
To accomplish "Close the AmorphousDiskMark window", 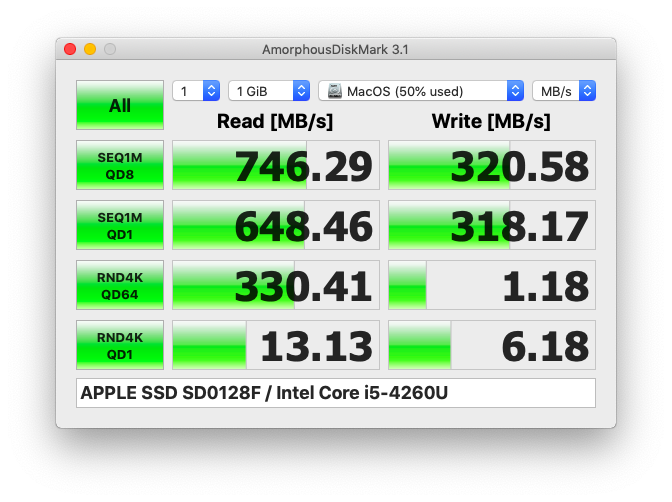I will click(70, 49).
